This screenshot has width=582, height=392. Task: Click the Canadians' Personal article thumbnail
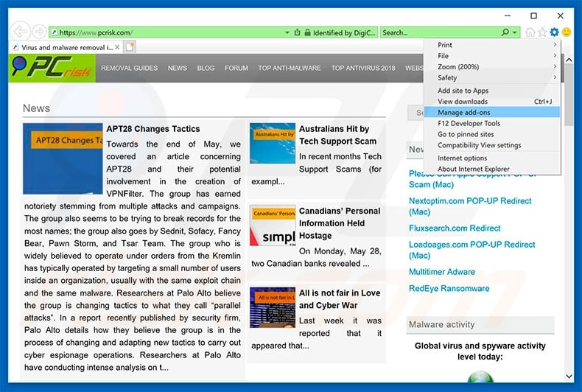273,225
